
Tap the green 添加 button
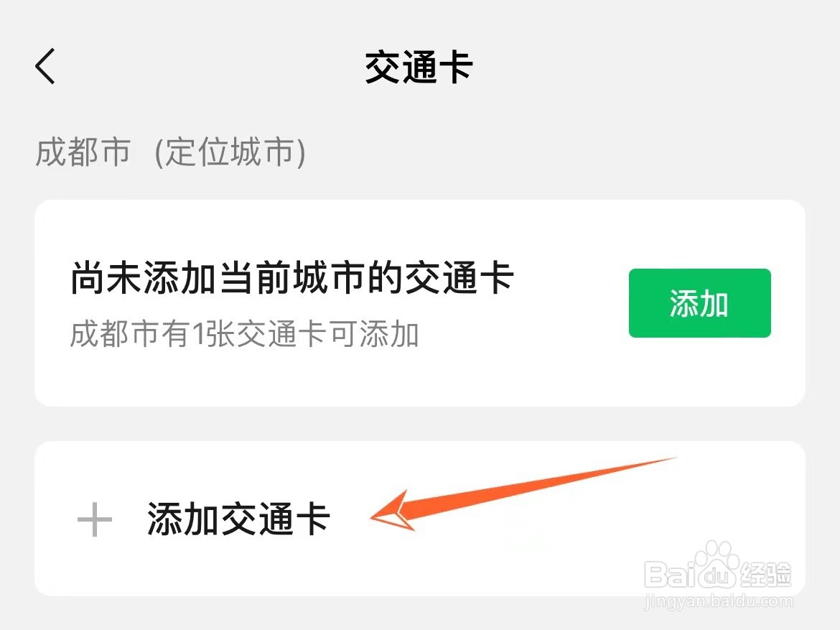click(x=700, y=303)
